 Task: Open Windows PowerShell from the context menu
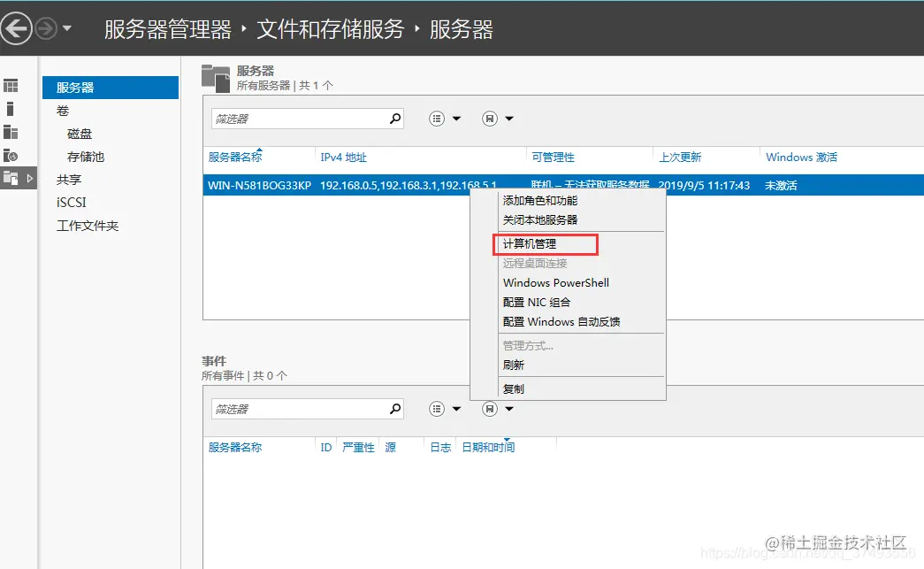pos(555,282)
